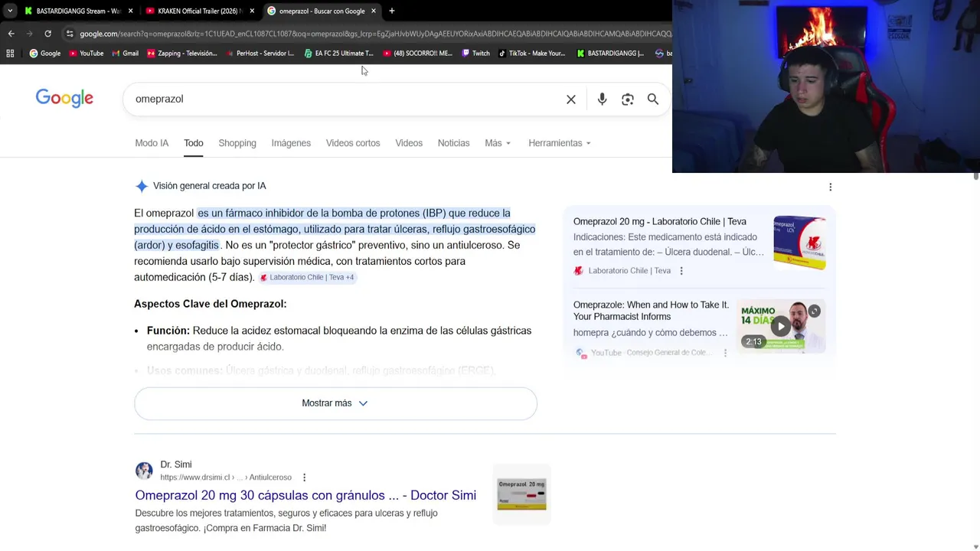Open Twitch bookmark
This screenshot has width=980, height=551.
[x=475, y=54]
